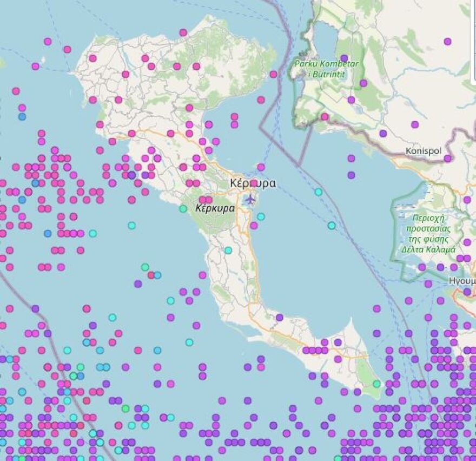476x461 pixels.
Task: Select the Κέρκυρα city label
Action: [x=253, y=183]
